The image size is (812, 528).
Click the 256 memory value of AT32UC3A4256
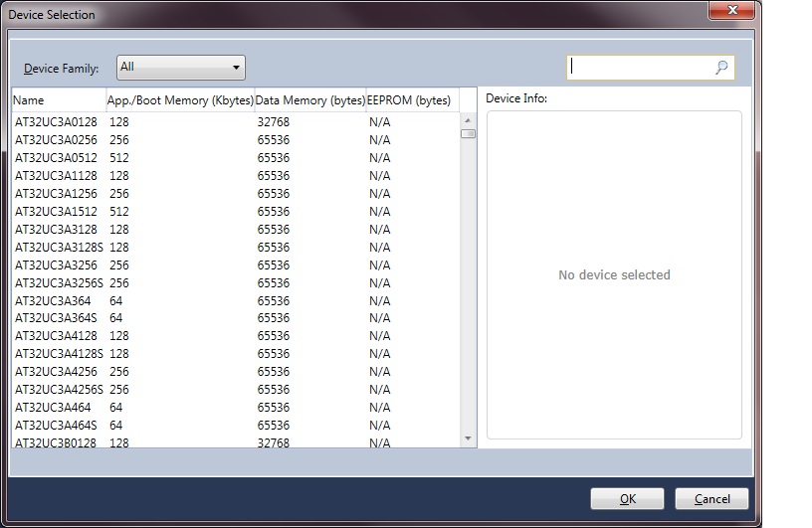click(x=119, y=372)
